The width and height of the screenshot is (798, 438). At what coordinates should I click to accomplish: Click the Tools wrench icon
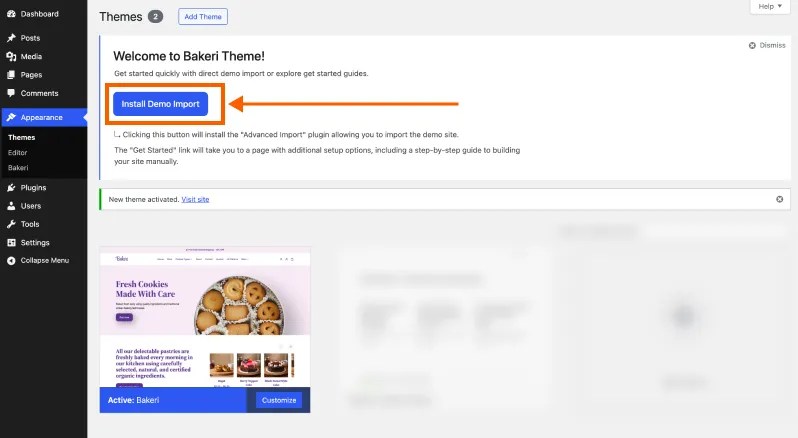(11, 224)
